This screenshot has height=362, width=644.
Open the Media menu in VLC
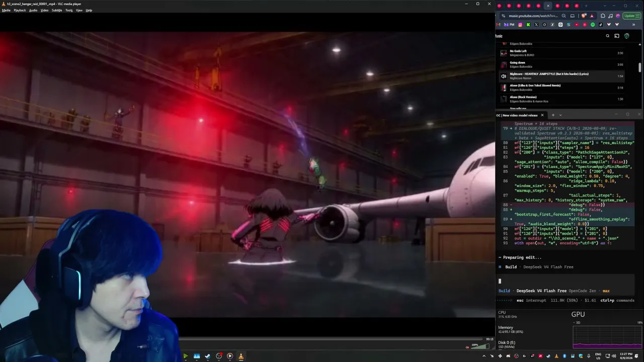(6, 10)
